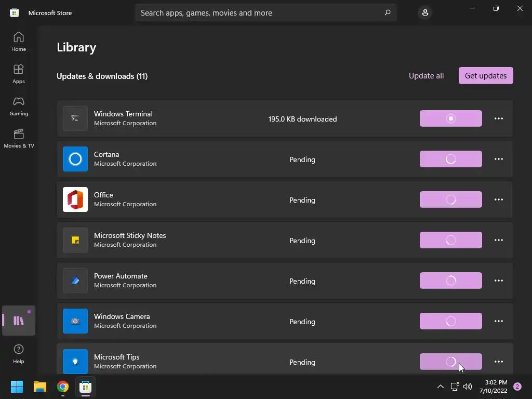Click the Power Automate app name
Screen dimensions: 532x399
(x=121, y=276)
